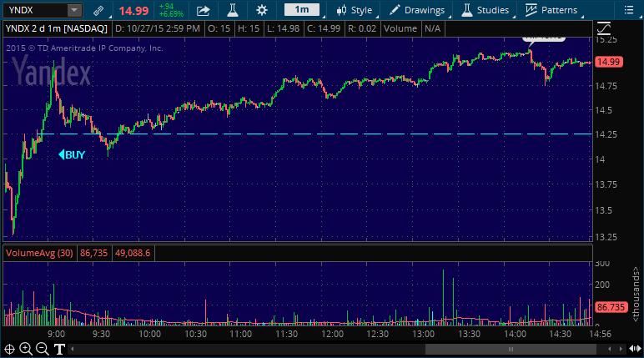Viewport: 644px width, 358px height.
Task: Click the +.94 +6.69% change text
Action: 171,10
